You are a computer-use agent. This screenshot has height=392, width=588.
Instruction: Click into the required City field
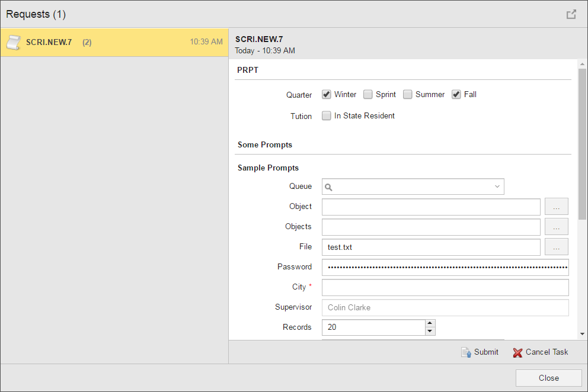coord(445,287)
